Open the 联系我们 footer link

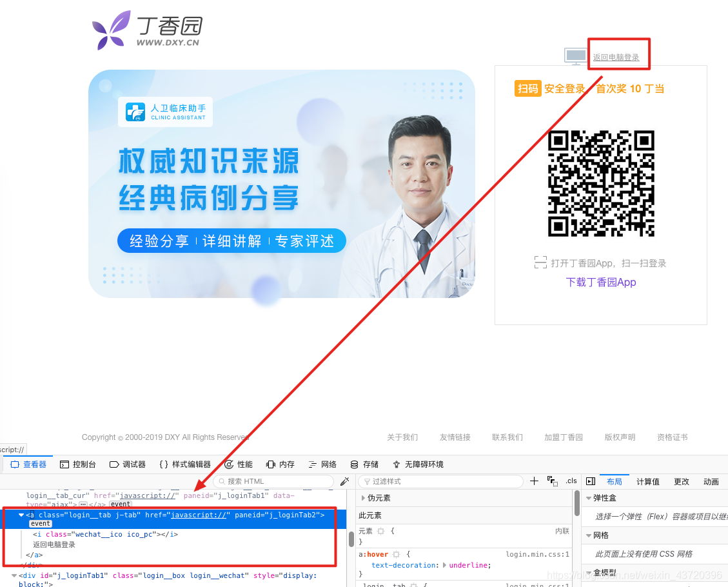(x=507, y=437)
